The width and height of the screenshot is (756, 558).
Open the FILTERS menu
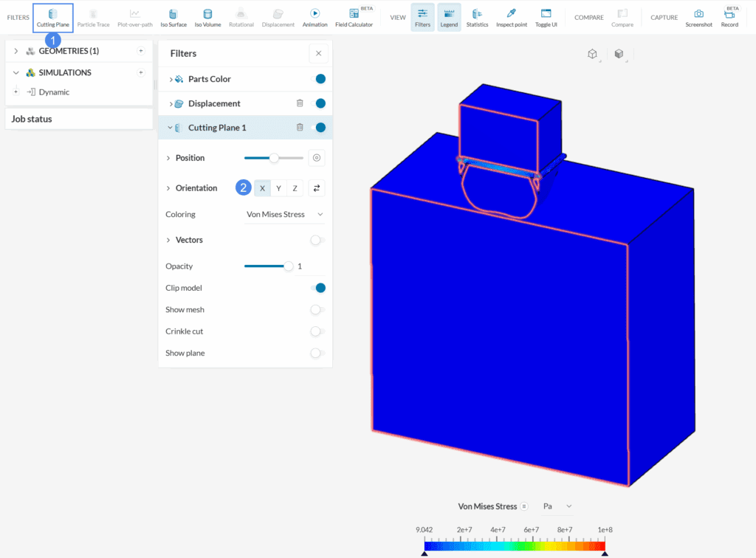pyautogui.click(x=18, y=17)
